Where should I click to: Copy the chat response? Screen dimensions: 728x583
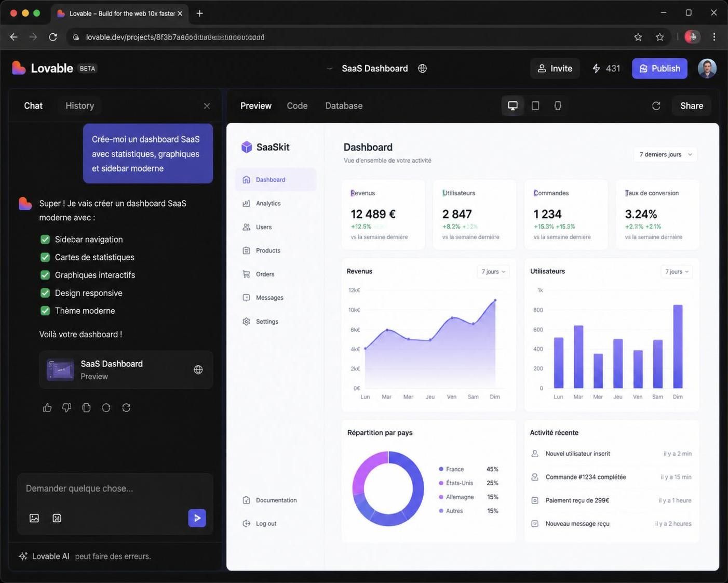click(86, 408)
